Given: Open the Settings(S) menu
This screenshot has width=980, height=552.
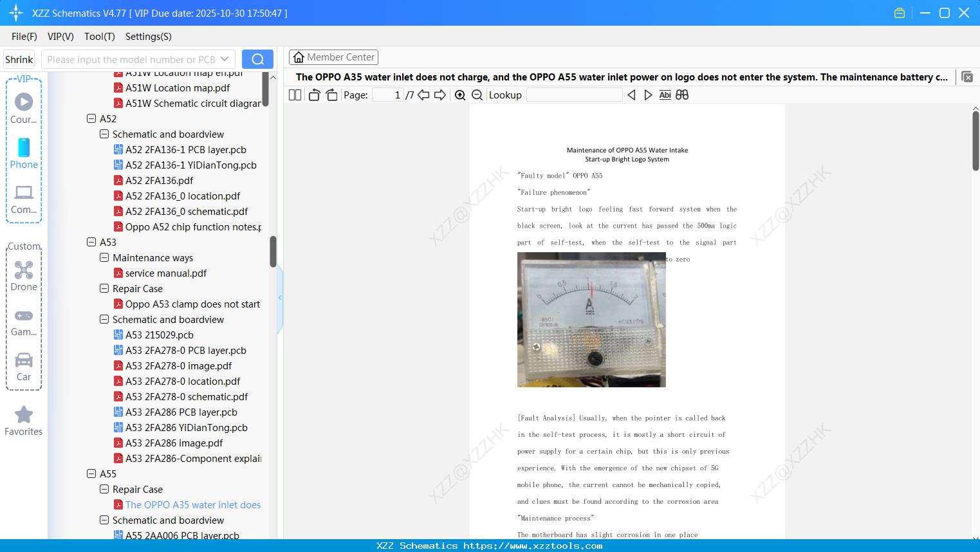Looking at the screenshot, I should [149, 37].
